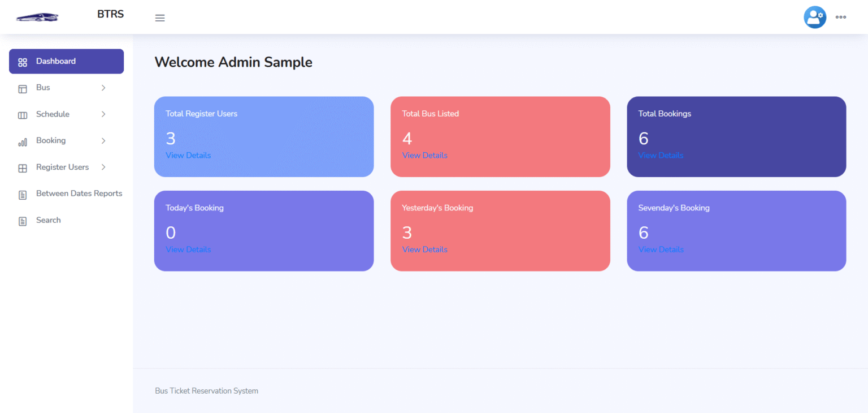
Task: Toggle the sidebar with the hamburger menu
Action: (160, 18)
